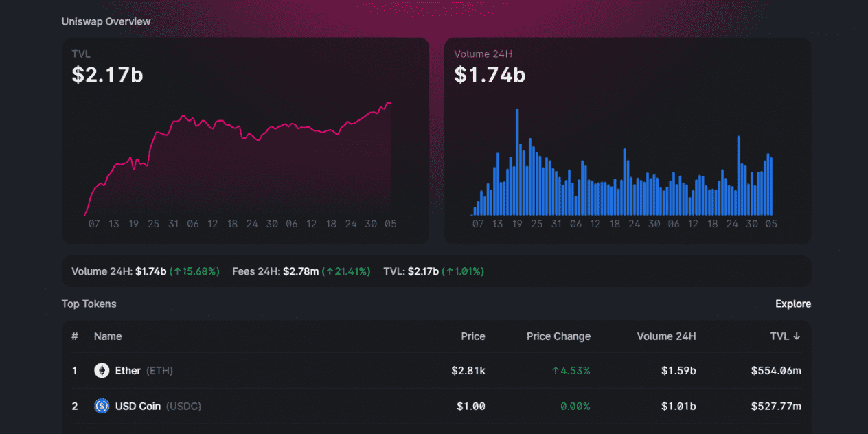Click the pink TVL line chart

[238, 159]
